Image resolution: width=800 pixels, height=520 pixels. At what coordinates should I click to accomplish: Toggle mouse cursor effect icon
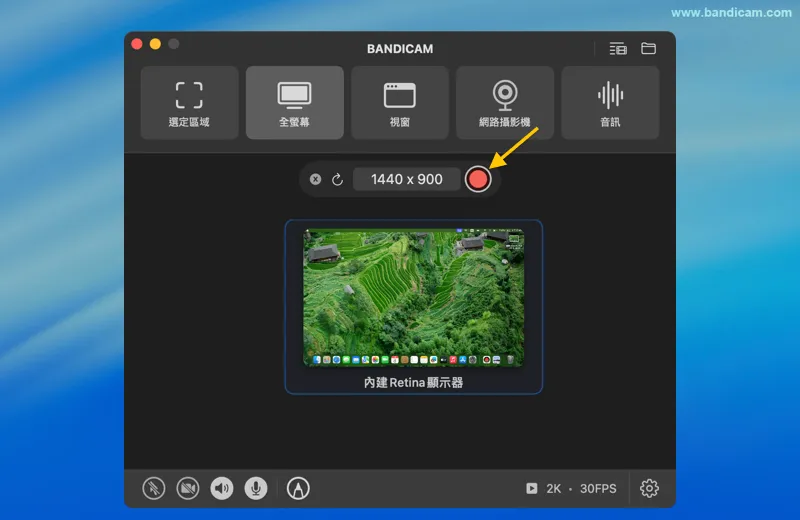[x=154, y=488]
